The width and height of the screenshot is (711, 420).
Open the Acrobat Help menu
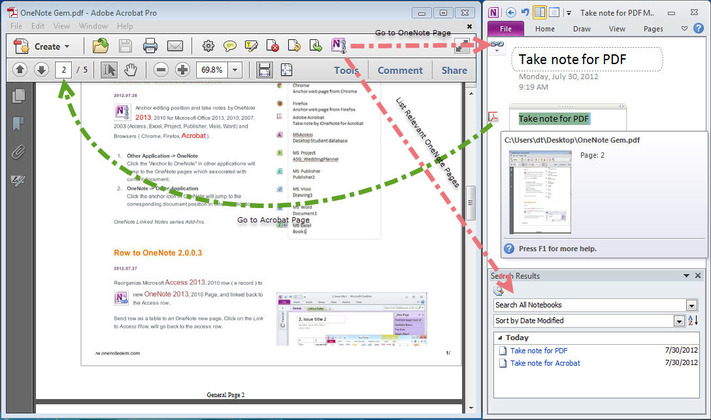[x=125, y=26]
